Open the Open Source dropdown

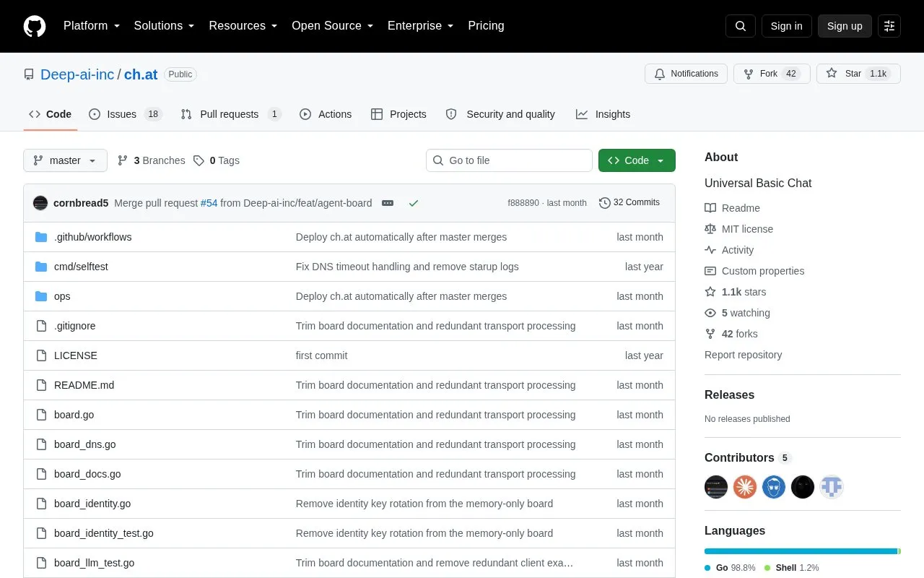point(333,26)
